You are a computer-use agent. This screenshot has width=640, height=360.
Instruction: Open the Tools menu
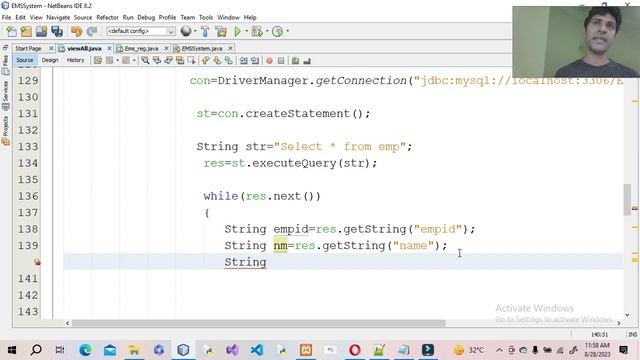(x=206, y=18)
